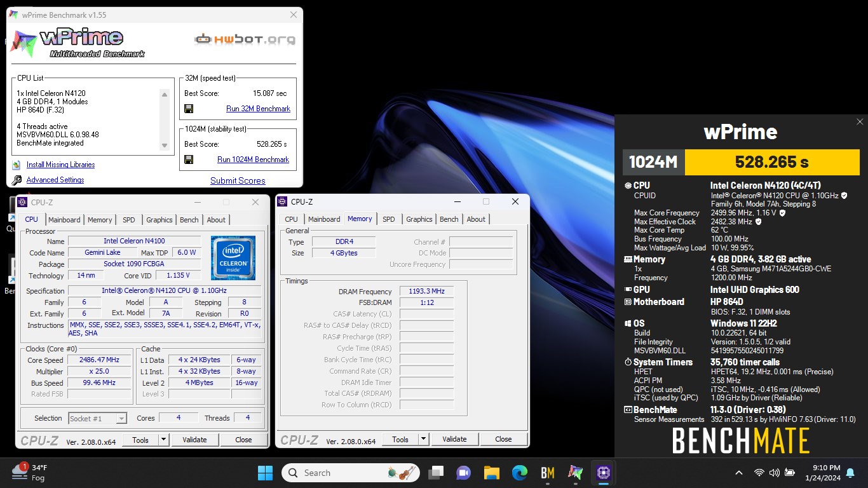Open Graphics tab in left CPU-Z window

tap(159, 220)
